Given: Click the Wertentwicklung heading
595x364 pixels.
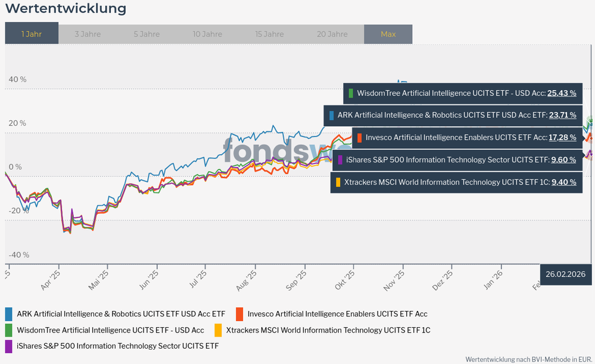Looking at the screenshot, I should click(x=66, y=8).
